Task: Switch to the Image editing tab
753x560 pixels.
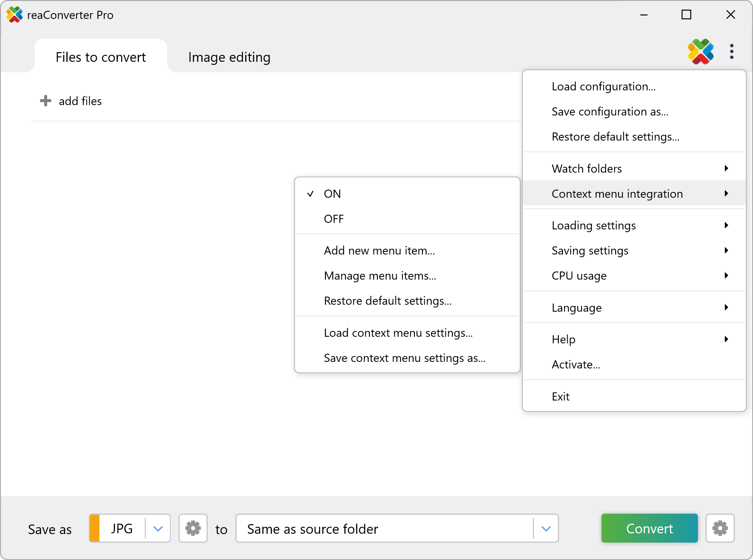Action: coord(229,57)
